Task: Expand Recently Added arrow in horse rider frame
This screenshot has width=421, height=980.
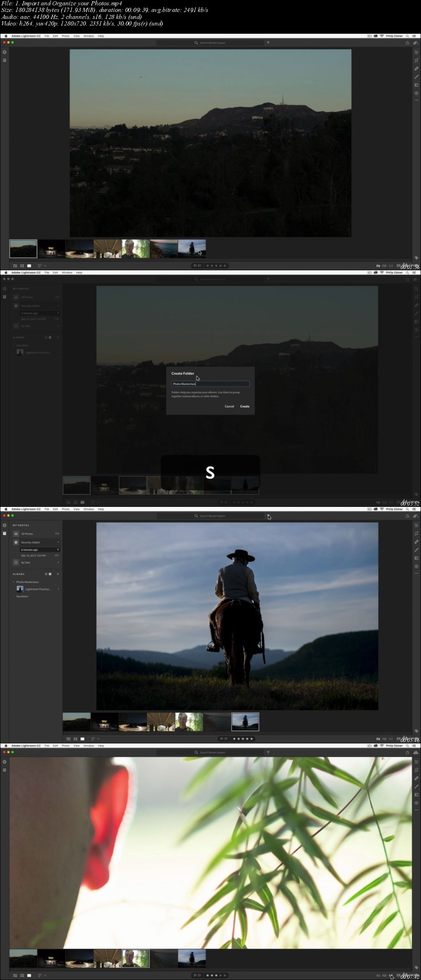Action: pyautogui.click(x=58, y=542)
